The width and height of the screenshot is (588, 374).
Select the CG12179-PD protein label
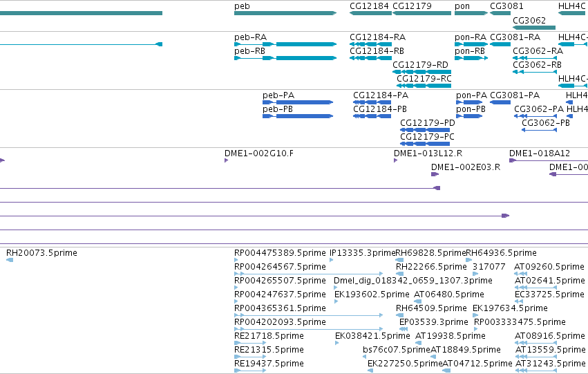428,123
